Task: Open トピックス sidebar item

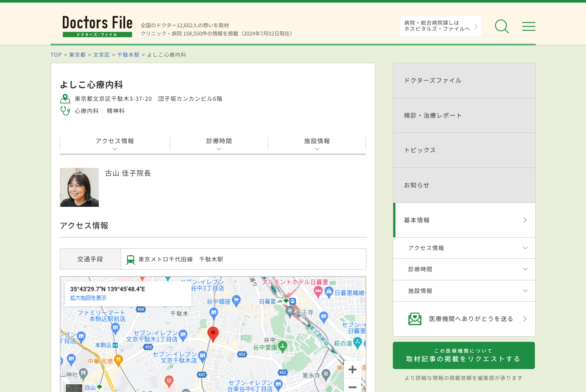Action: tap(464, 150)
